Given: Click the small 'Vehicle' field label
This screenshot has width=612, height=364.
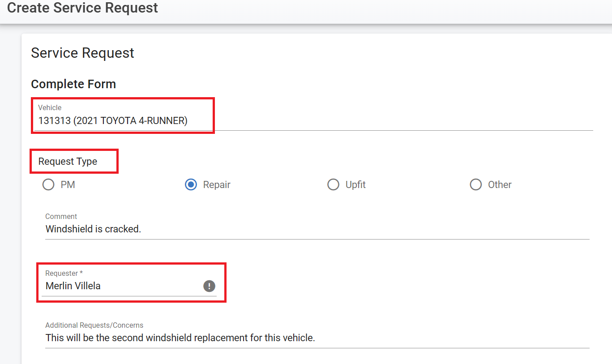Looking at the screenshot, I should coord(50,107).
